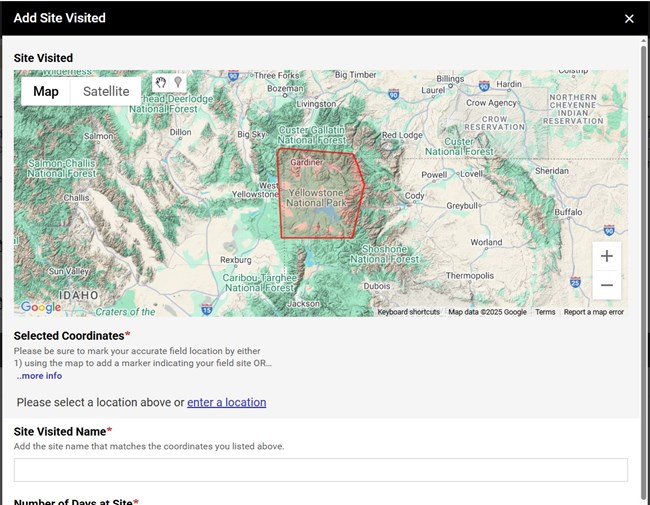Click the Billings label on map
This screenshot has height=505, width=650.
[x=450, y=78]
